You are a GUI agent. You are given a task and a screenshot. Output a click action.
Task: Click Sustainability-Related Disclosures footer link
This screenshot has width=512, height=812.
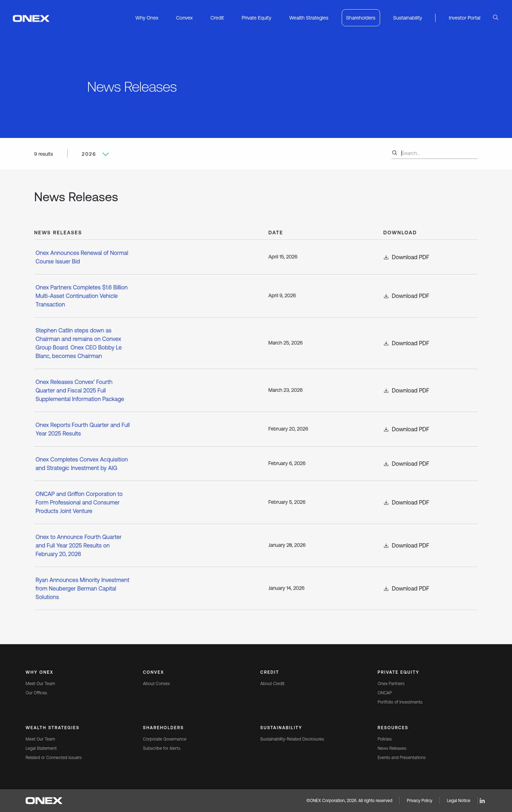[292, 739]
